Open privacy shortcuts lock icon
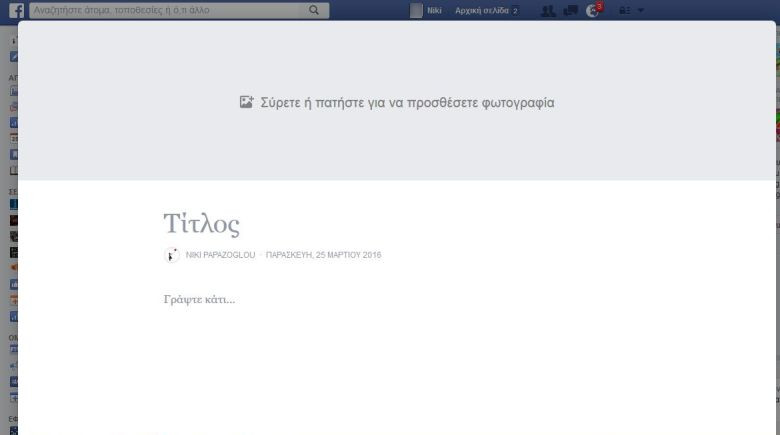This screenshot has width=780, height=435. 625,10
